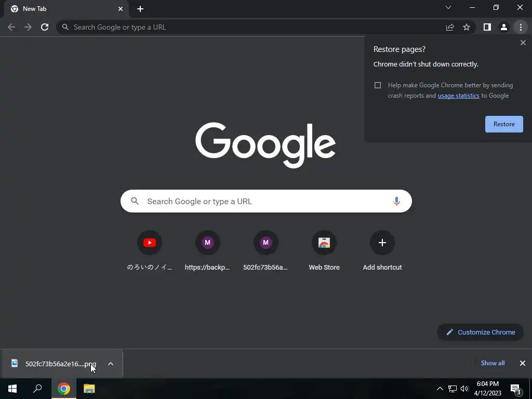Open the taskbar clock and date
This screenshot has width=532, height=399.
click(487, 389)
